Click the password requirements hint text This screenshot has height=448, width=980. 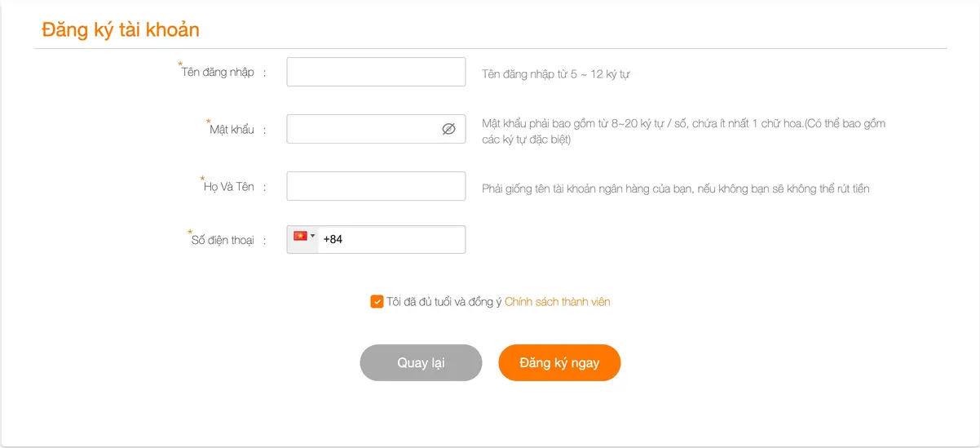683,131
